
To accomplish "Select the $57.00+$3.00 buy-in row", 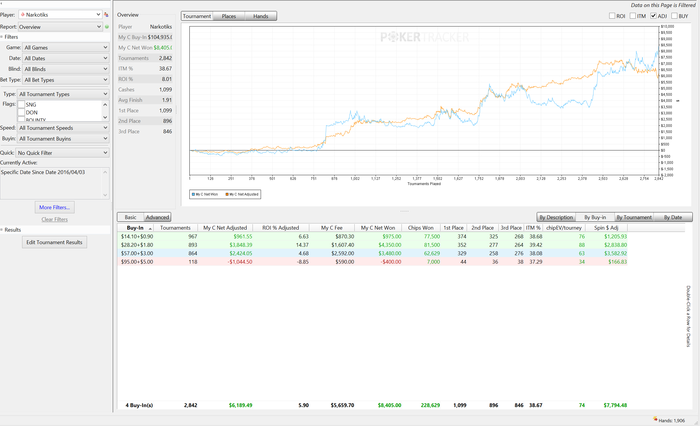I will point(373,253).
